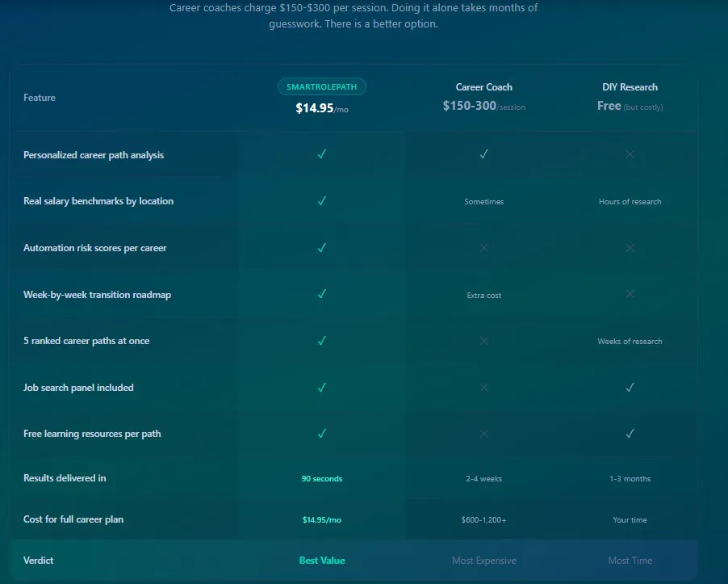Click the Weeks of research cell
This screenshot has width=728, height=584.
pyautogui.click(x=630, y=342)
